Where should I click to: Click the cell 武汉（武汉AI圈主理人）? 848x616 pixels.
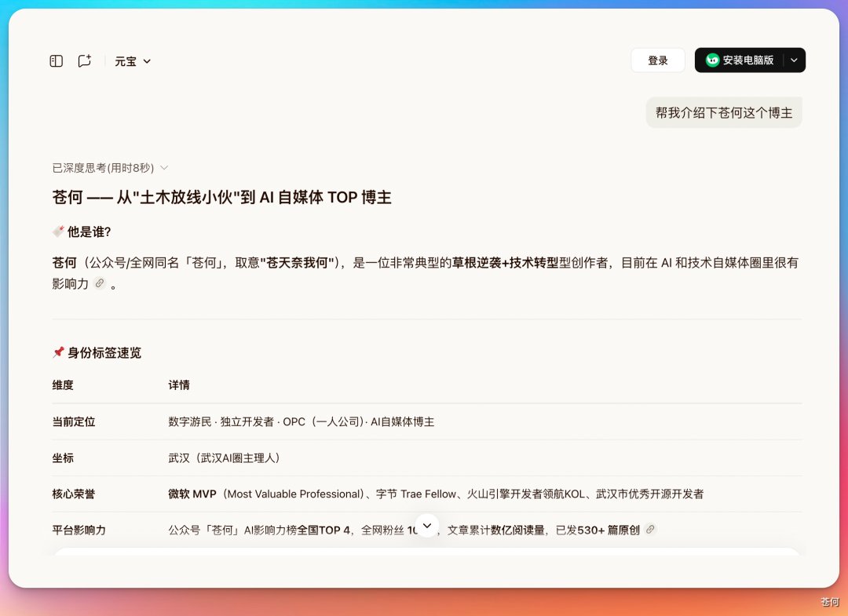coord(224,457)
